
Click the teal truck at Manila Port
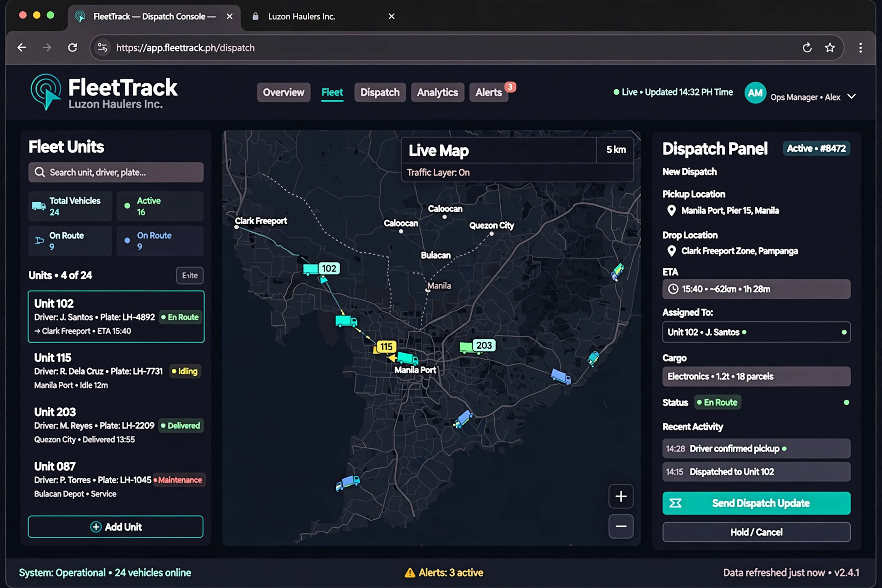pos(407,358)
